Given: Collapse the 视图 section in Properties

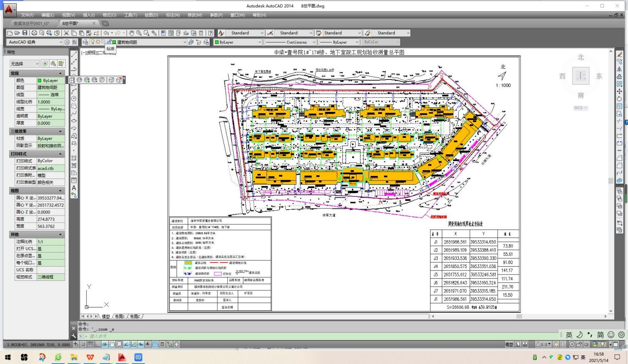Looking at the screenshot, I should [60, 191].
